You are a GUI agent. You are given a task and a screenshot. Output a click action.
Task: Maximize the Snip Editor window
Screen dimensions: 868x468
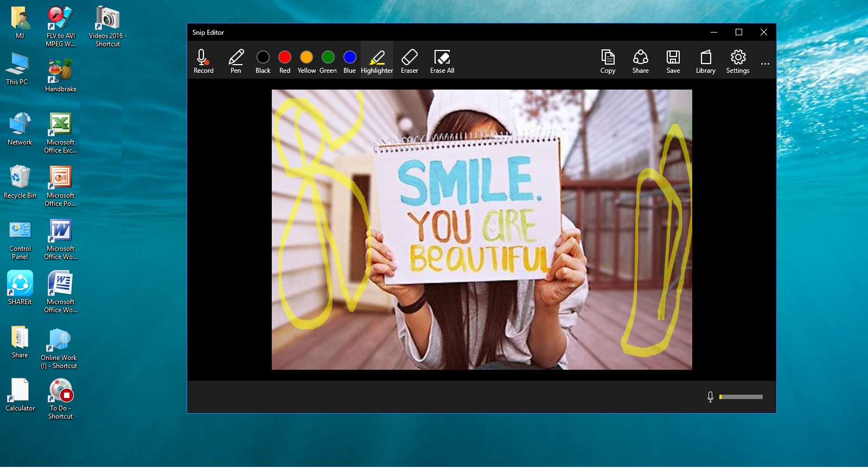[739, 32]
